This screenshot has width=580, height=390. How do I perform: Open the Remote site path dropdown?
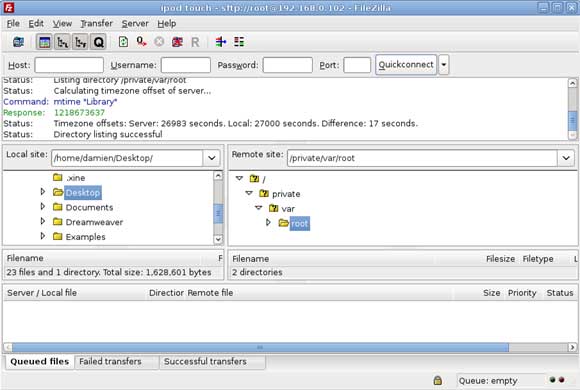566,158
